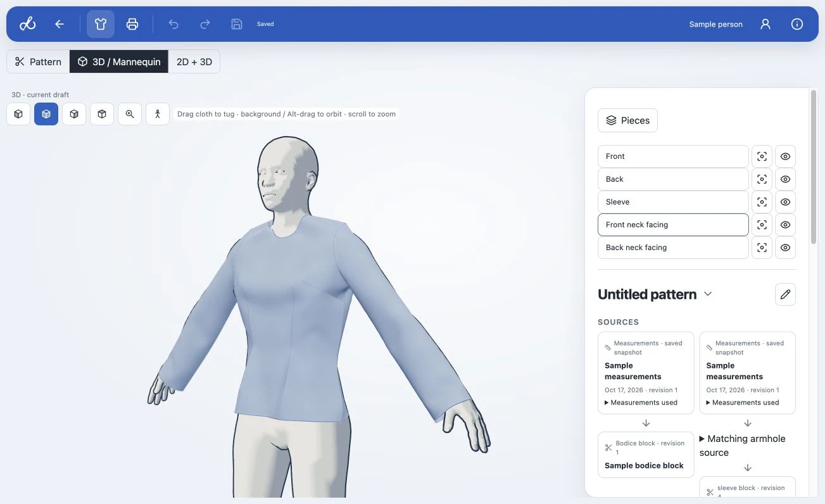The image size is (825, 504).
Task: Focus on the Front piece
Action: click(x=762, y=156)
